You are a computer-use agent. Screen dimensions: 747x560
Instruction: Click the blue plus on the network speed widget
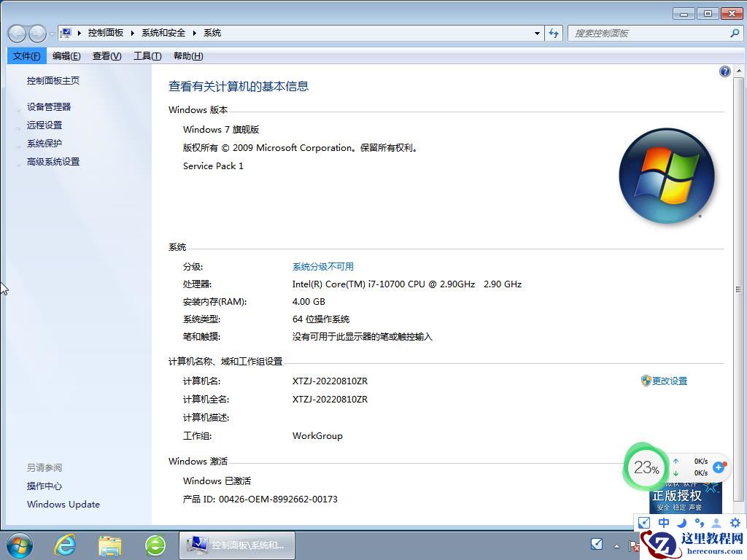[719, 467]
